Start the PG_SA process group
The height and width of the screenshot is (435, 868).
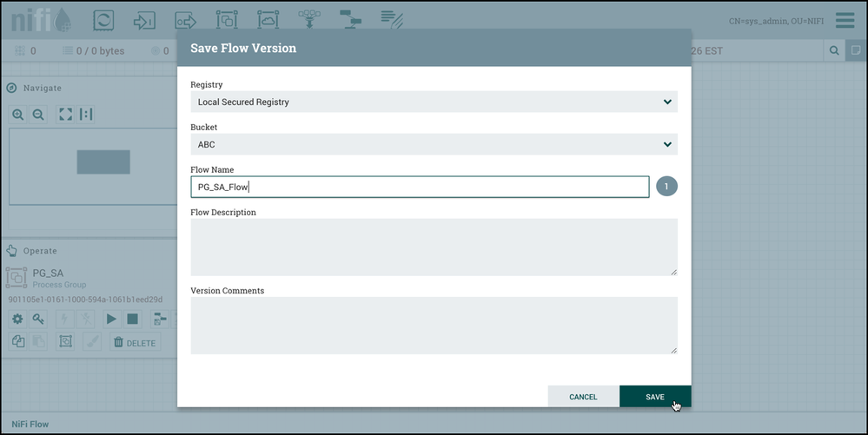click(x=111, y=319)
